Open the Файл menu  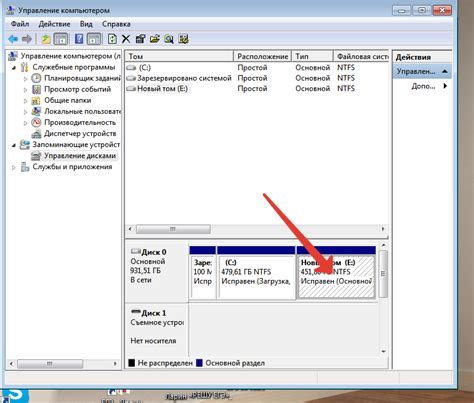click(20, 24)
